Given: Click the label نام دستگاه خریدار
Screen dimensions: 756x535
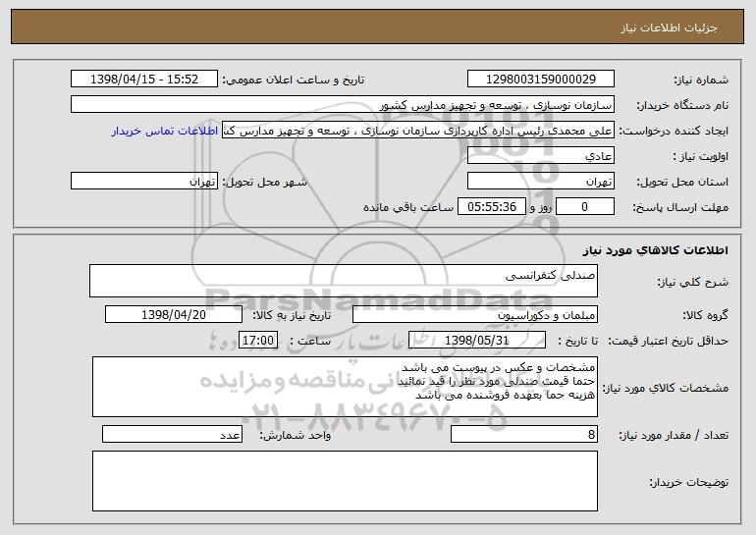Looking at the screenshot, I should pos(682,106).
